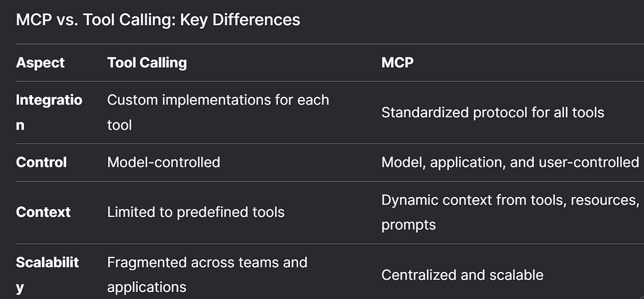Image resolution: width=644 pixels, height=299 pixels.
Task: Click 'Standardized protocol for all tools' cell
Action: pyautogui.click(x=492, y=112)
